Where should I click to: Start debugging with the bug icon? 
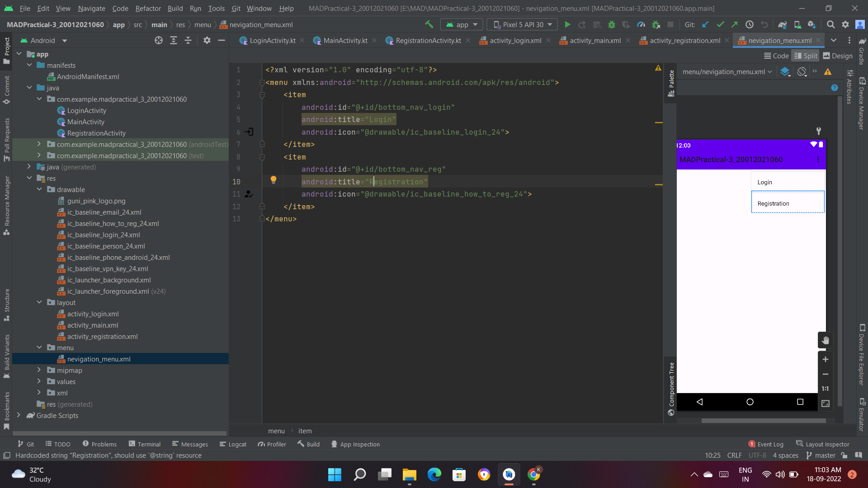coord(612,24)
